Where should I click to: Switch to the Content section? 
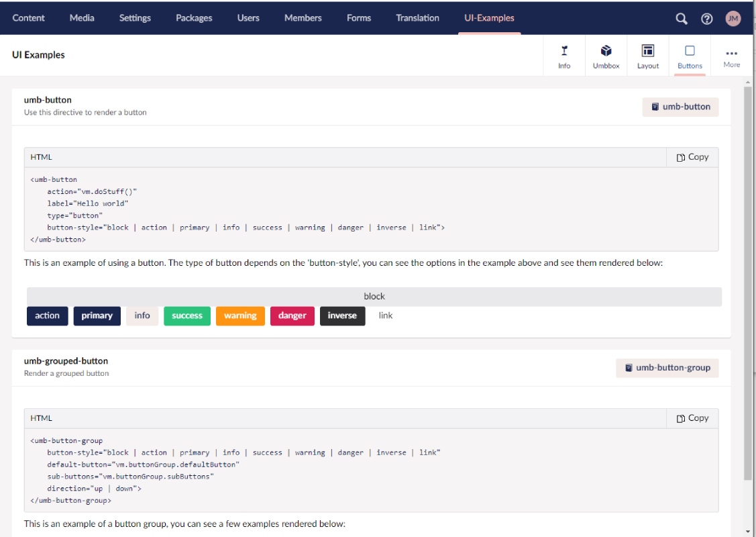point(28,18)
